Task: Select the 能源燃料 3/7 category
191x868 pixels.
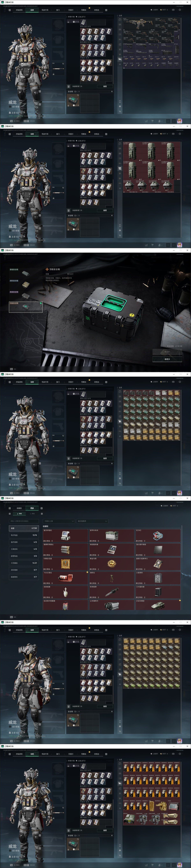Action: point(24,577)
